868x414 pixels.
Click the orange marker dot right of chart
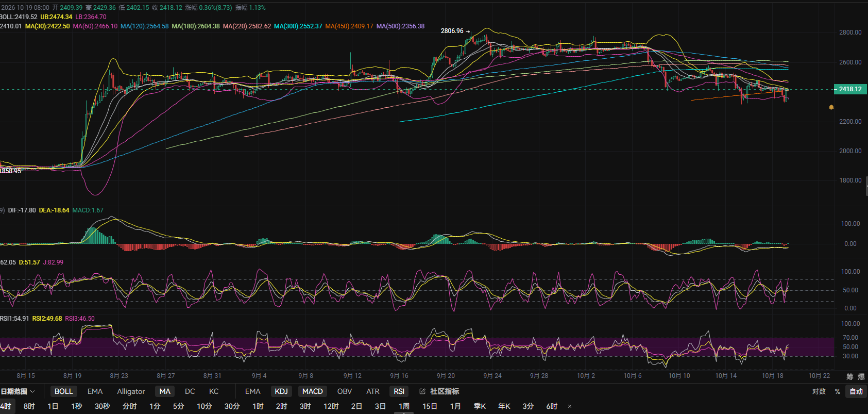click(831, 107)
